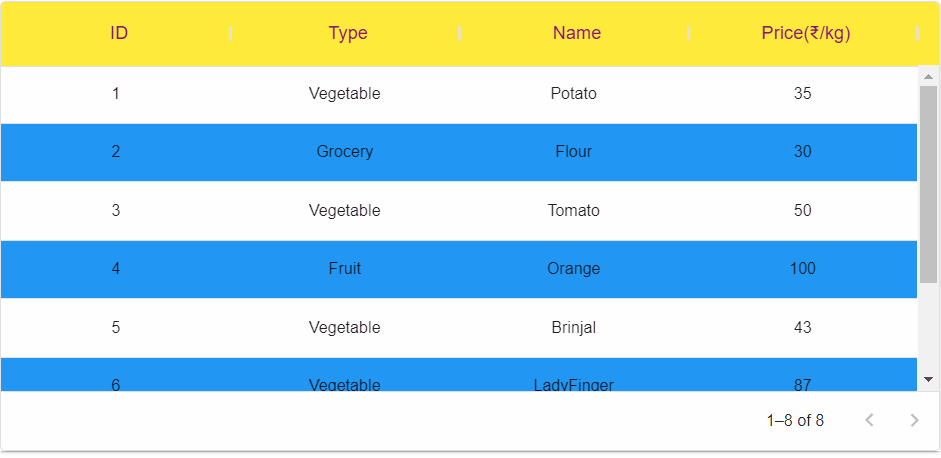
Task: Click the scrollbar down arrow
Action: pyautogui.click(x=928, y=379)
